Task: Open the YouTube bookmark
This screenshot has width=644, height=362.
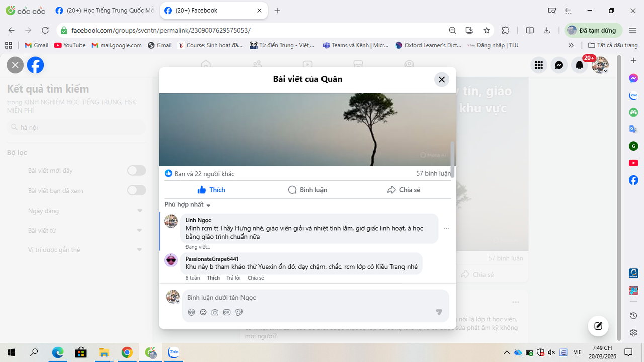Action: click(x=69, y=45)
